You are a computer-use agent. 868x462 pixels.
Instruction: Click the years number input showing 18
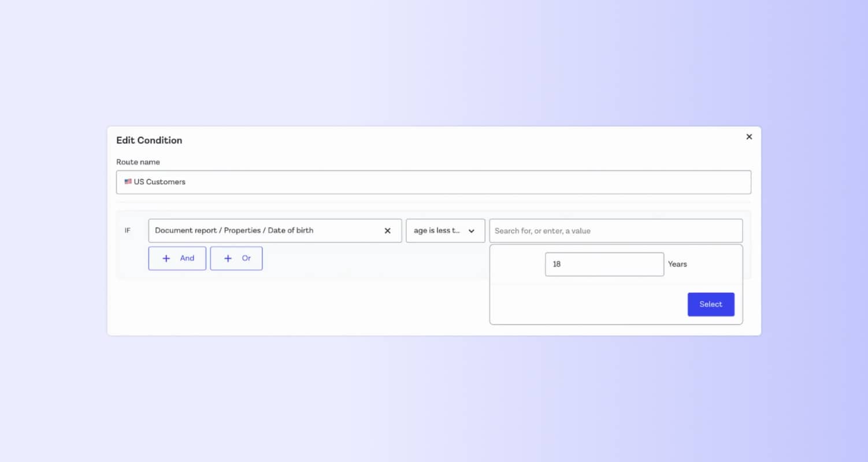click(604, 264)
